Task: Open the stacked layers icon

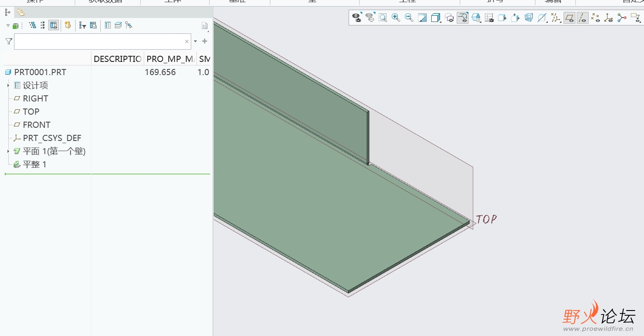Action: tap(118, 25)
